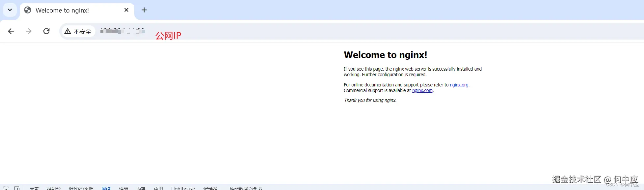Reload the nginx welcome page
644x190 pixels.
tap(46, 31)
